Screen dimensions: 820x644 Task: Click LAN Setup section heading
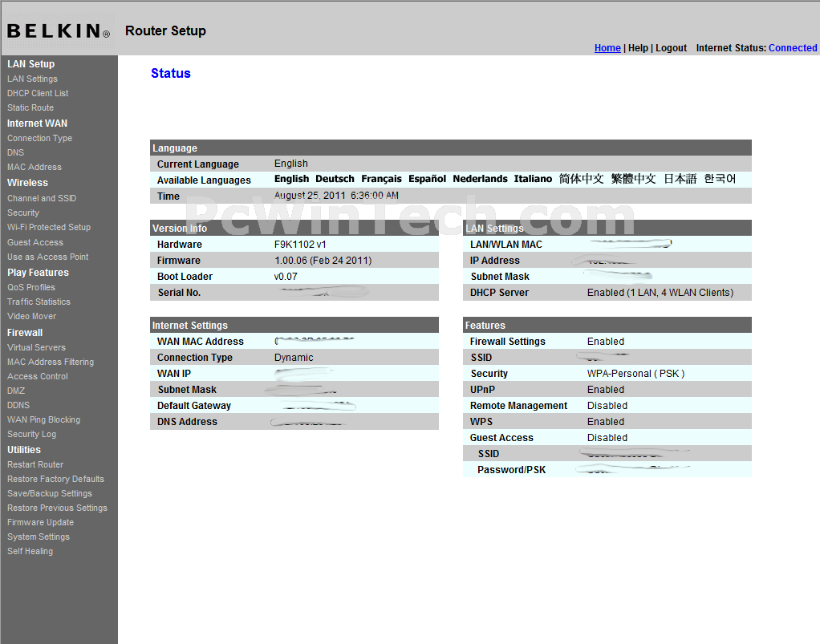(30, 64)
